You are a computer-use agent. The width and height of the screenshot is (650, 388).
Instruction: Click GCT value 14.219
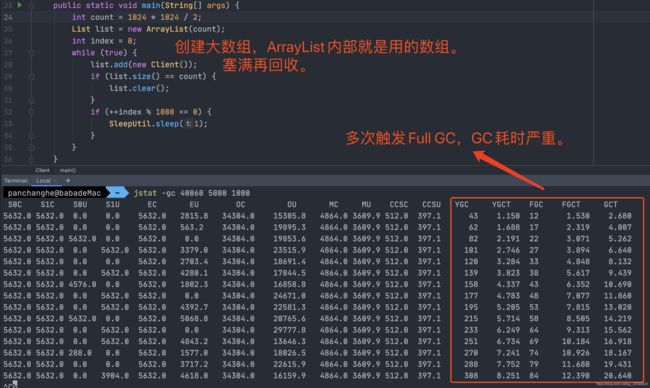click(618, 319)
